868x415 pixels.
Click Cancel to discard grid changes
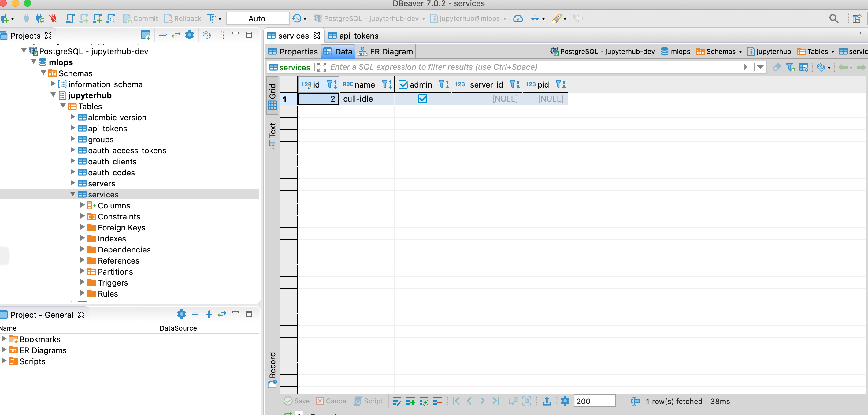point(332,401)
